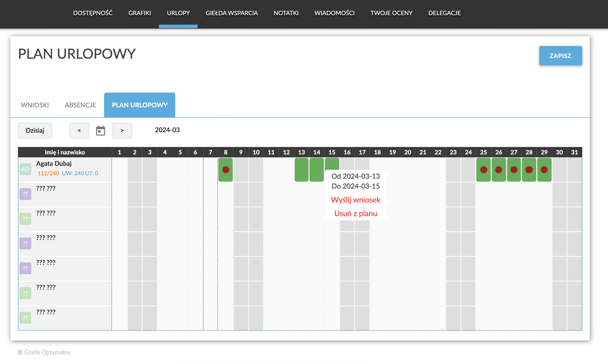Viewport: 608px width, 364px height.
Task: Open GRAFIKI in the top navigation
Action: point(139,13)
